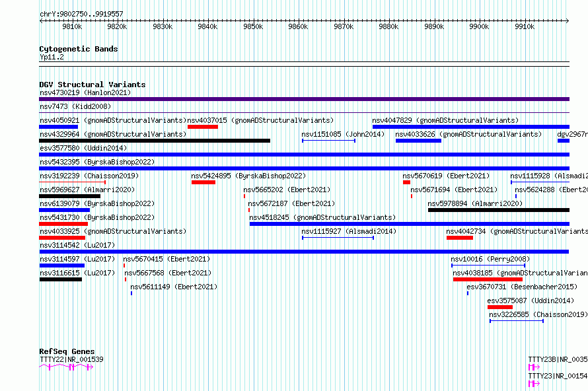Screen dimensions: 588x391
Task: Open nsv4050921 gnomAD structural variant label
Action: click(113, 120)
